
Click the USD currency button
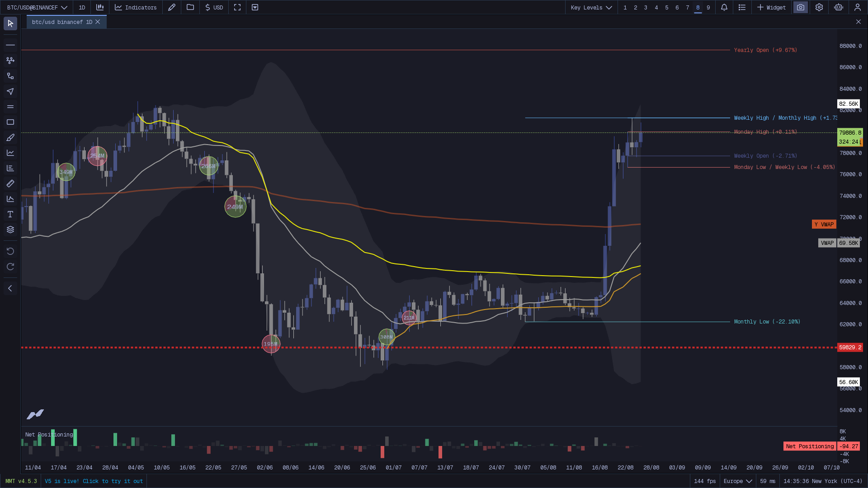click(214, 7)
